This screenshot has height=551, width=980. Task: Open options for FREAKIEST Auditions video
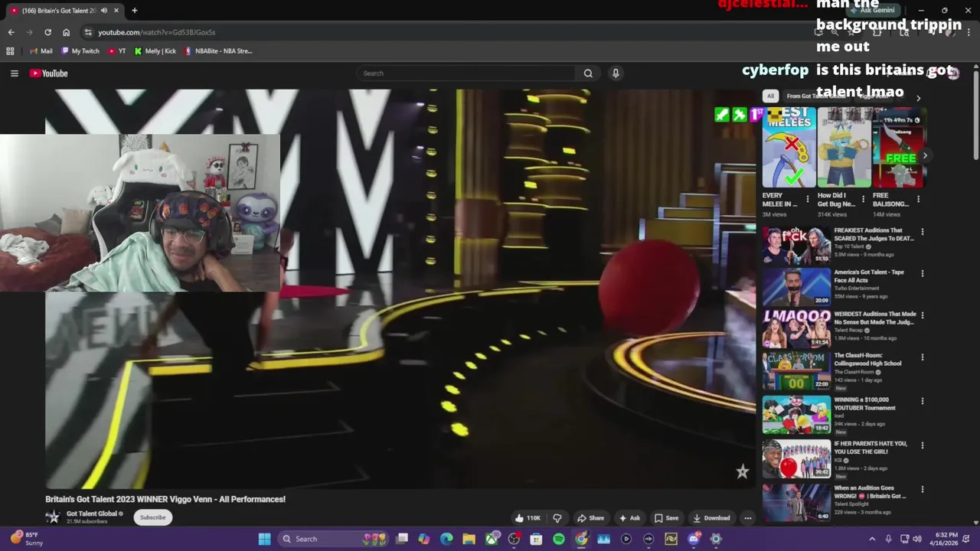[x=922, y=231]
